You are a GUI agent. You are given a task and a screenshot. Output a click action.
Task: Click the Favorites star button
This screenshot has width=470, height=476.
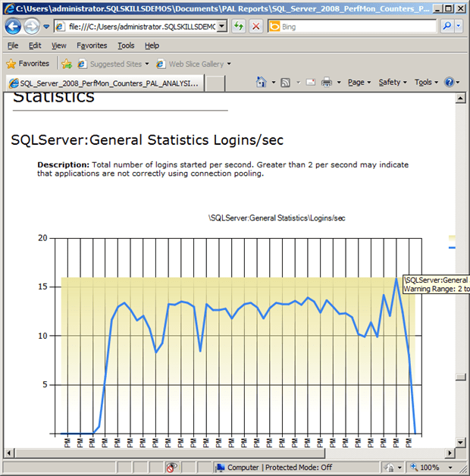[x=27, y=64]
